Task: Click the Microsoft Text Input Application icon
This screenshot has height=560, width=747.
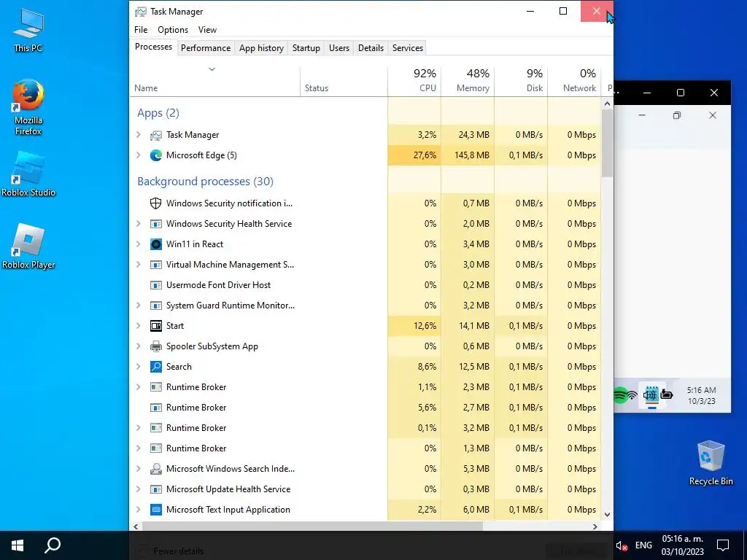Action: pyautogui.click(x=156, y=510)
